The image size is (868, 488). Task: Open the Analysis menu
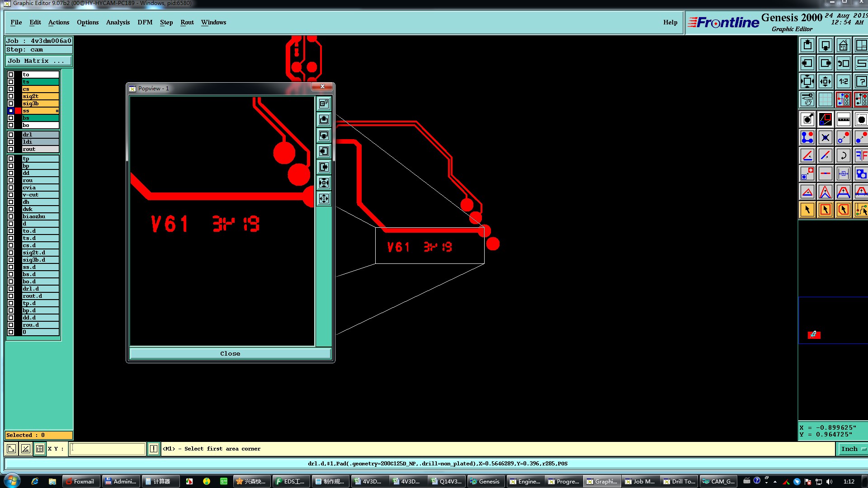tap(118, 22)
